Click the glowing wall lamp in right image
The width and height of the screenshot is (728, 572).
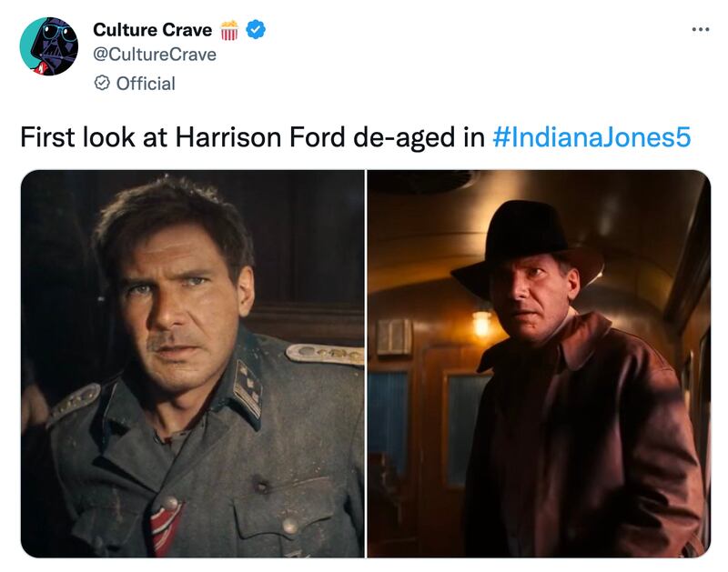click(x=480, y=318)
